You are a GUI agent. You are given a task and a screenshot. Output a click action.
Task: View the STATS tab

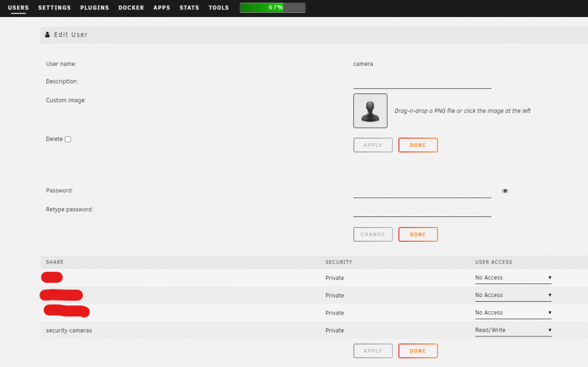(x=189, y=8)
